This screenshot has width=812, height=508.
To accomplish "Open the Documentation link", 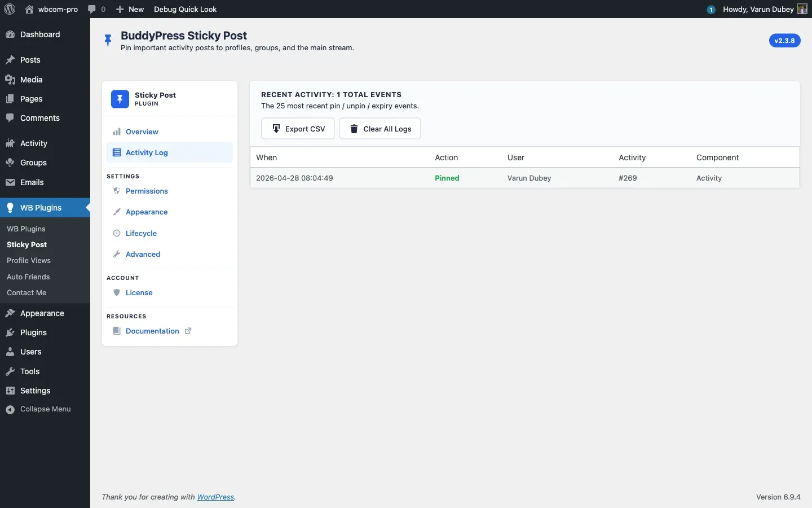I will (x=170, y=331).
